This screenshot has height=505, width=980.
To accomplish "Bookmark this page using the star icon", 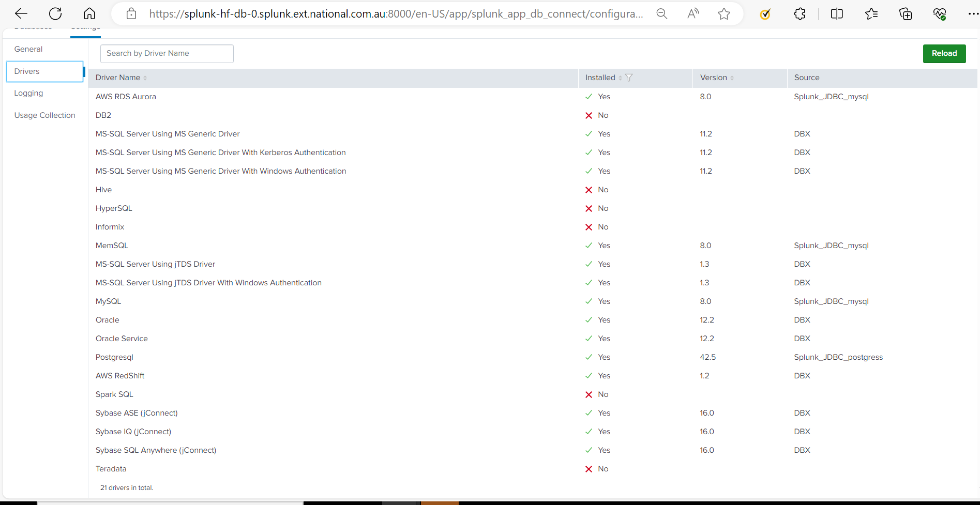I will pyautogui.click(x=723, y=14).
